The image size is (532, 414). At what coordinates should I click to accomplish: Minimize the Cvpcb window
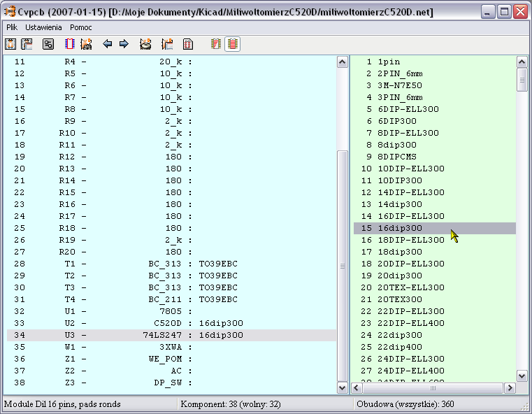point(488,12)
